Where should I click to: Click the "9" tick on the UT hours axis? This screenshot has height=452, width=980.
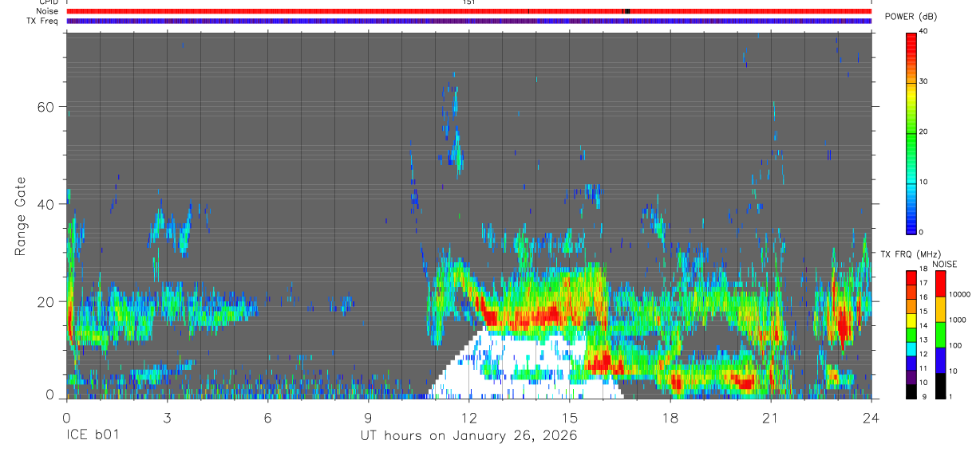coord(368,419)
